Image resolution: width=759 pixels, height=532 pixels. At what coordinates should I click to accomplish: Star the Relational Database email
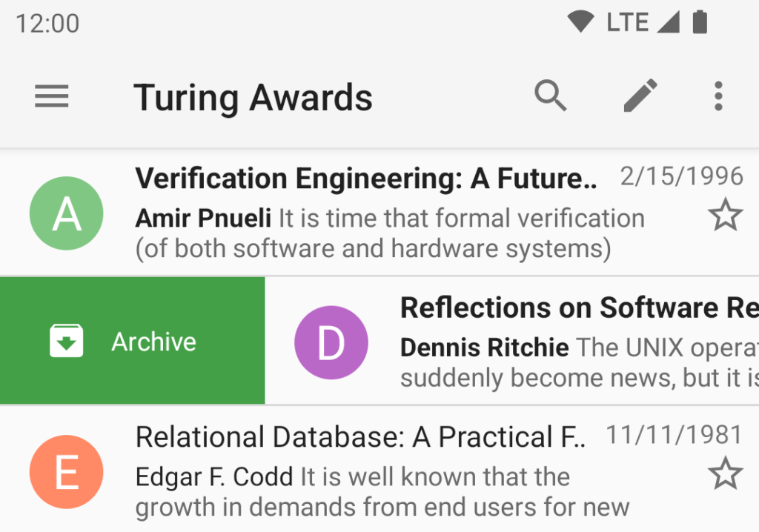click(x=725, y=474)
